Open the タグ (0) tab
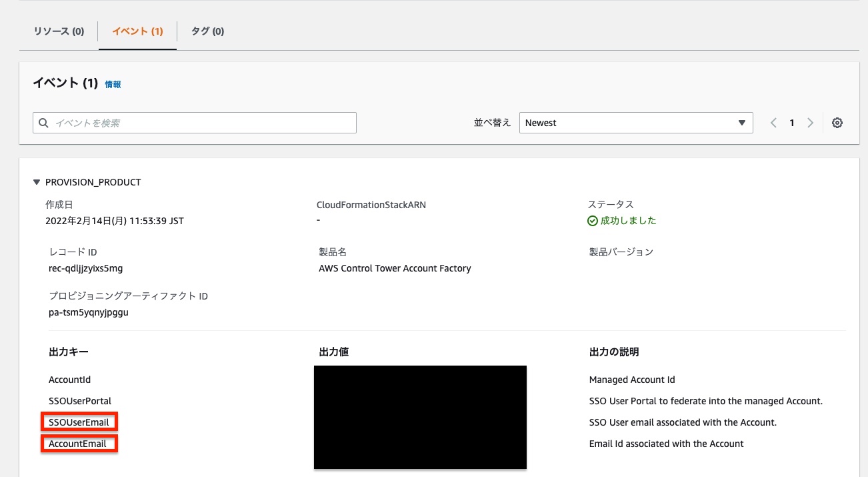Screen dimensions: 868x477 point(207,31)
